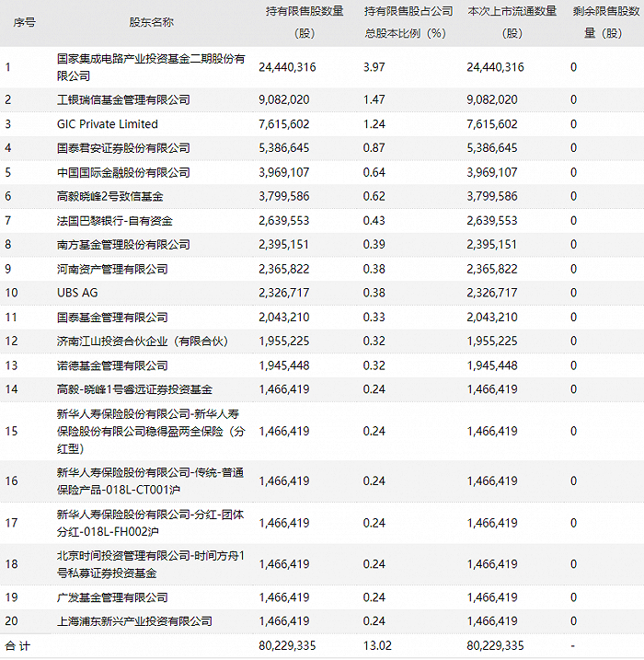Click row number 10 cell
The height and width of the screenshot is (660, 644).
click(11, 293)
